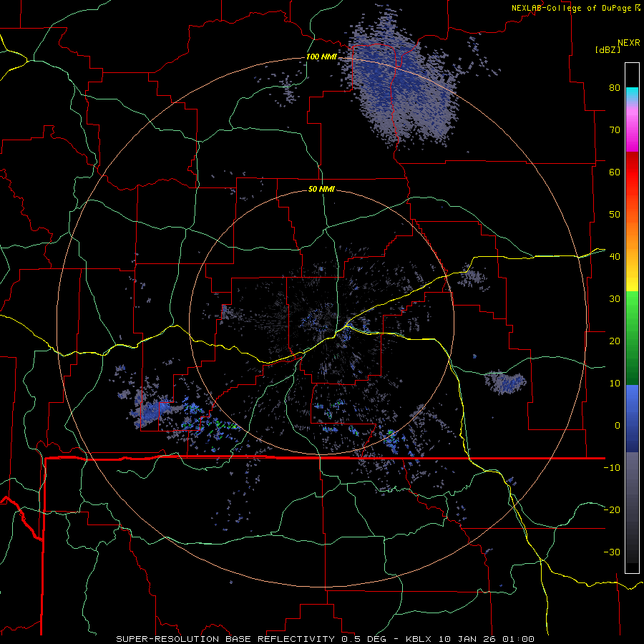Click the 100 NMI range ring label
The image size is (644, 644).
click(x=321, y=57)
